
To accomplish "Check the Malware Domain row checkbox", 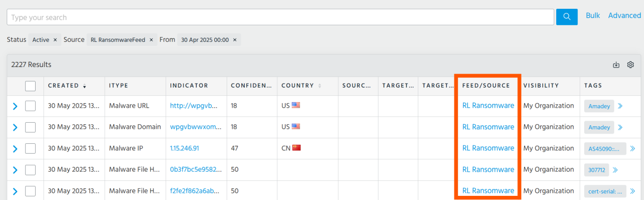I will 30,127.
